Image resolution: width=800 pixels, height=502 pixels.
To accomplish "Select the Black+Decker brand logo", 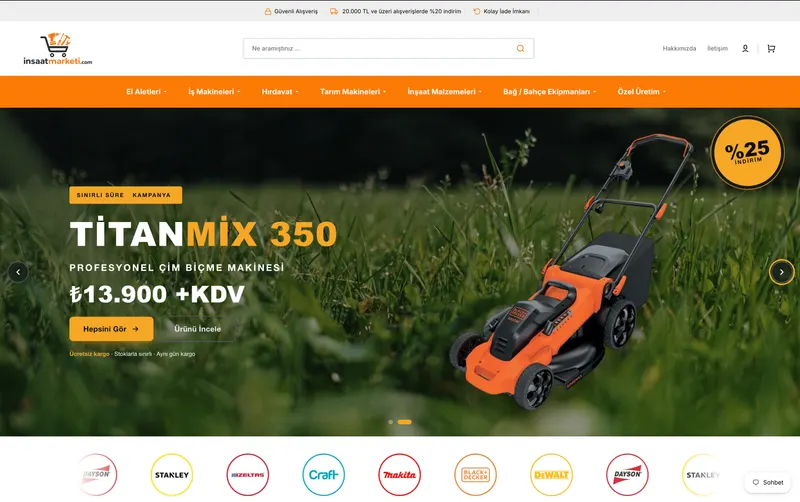I will point(476,474).
